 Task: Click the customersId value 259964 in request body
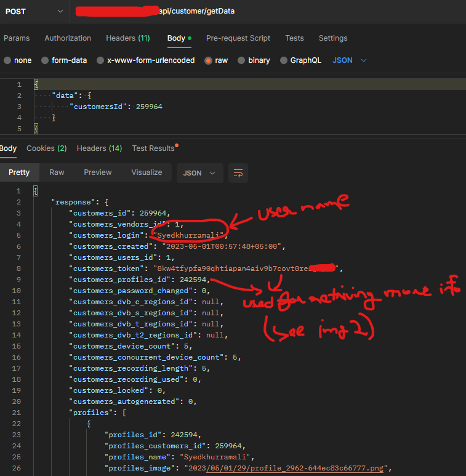coord(149,107)
